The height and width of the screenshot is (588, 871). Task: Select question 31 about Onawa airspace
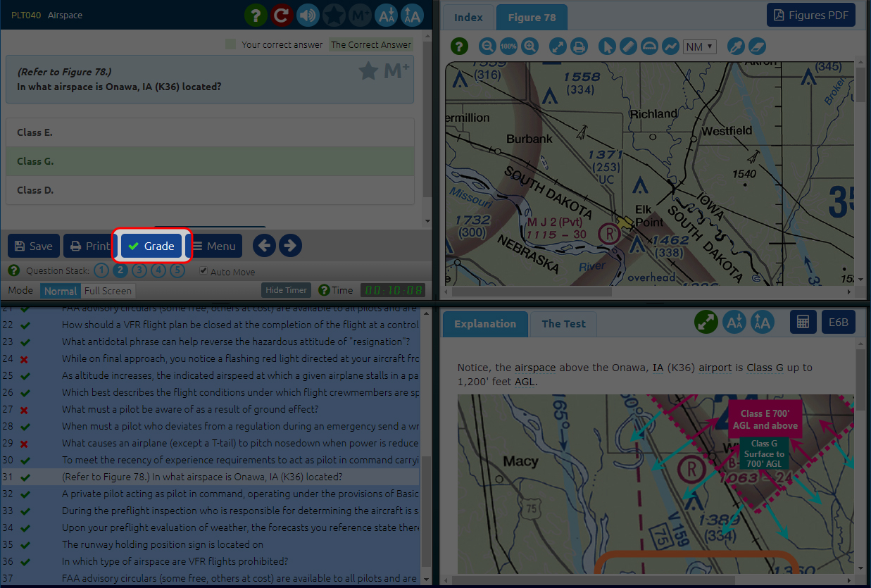[x=210, y=477]
